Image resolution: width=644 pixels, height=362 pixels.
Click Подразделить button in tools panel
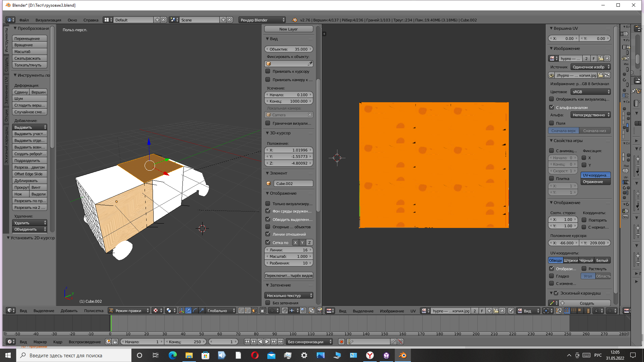click(x=30, y=161)
